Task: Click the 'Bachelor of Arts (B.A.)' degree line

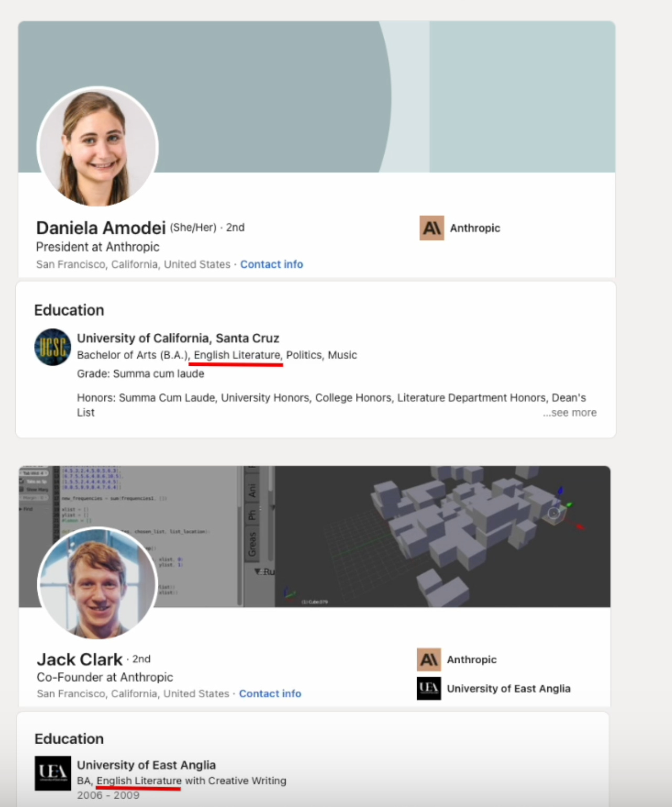Action: coord(217,355)
